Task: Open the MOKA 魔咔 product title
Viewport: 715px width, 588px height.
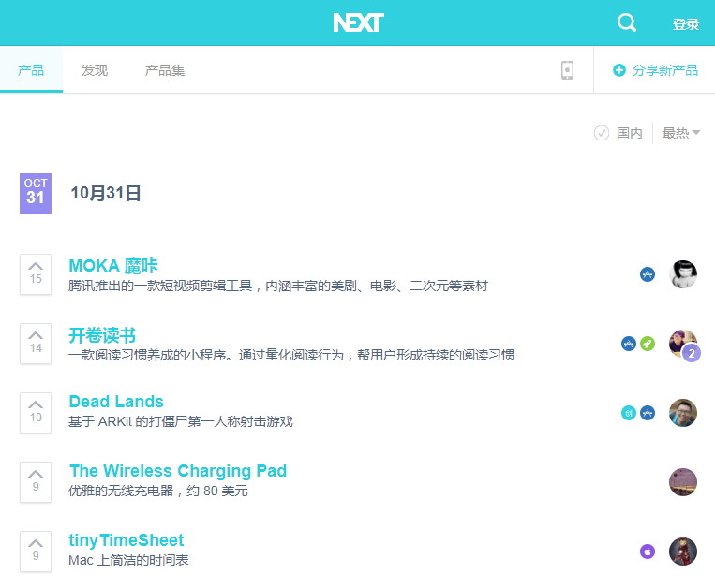Action: [x=113, y=266]
